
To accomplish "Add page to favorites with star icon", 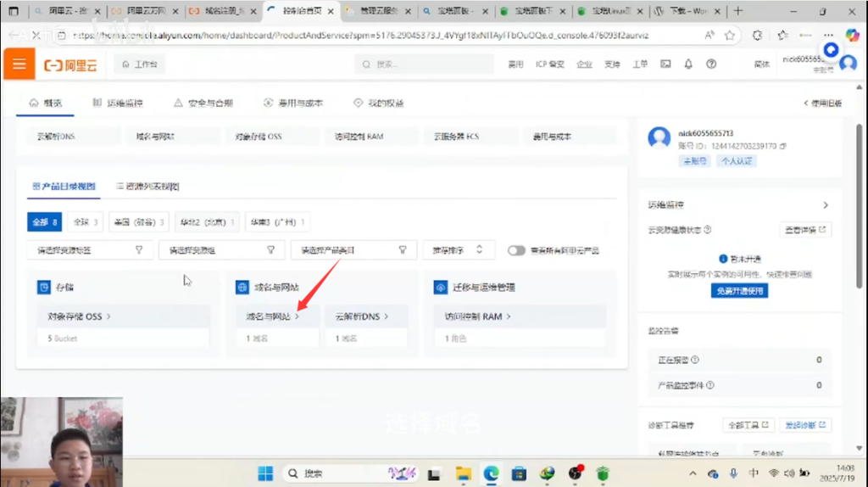I will [730, 36].
